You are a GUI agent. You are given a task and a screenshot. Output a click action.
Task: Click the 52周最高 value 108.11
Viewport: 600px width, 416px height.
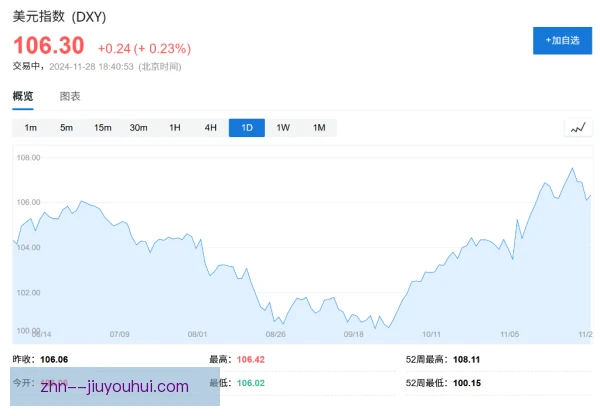pos(466,359)
